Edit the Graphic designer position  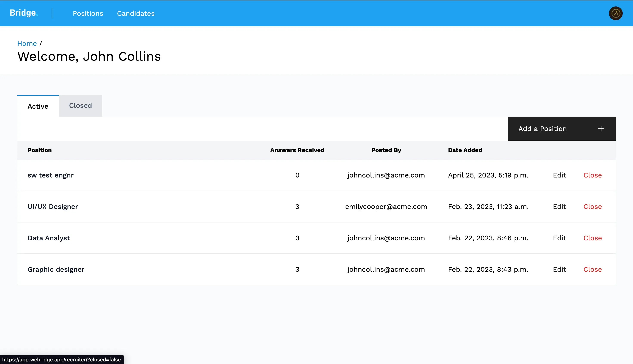[x=559, y=270]
